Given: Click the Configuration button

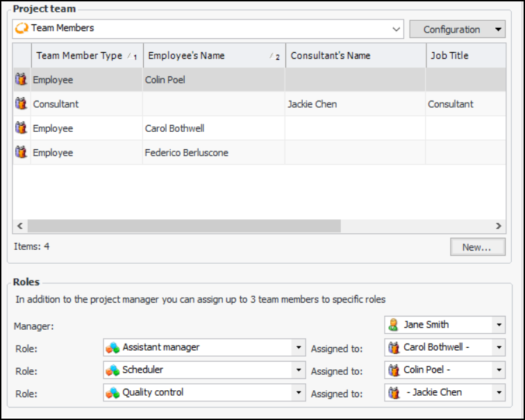Looking at the screenshot, I should click(x=451, y=29).
